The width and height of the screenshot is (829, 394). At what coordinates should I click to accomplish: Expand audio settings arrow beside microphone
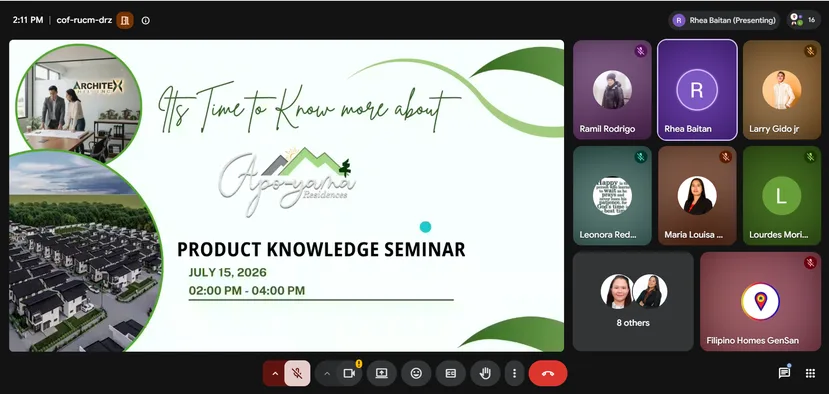tap(274, 373)
